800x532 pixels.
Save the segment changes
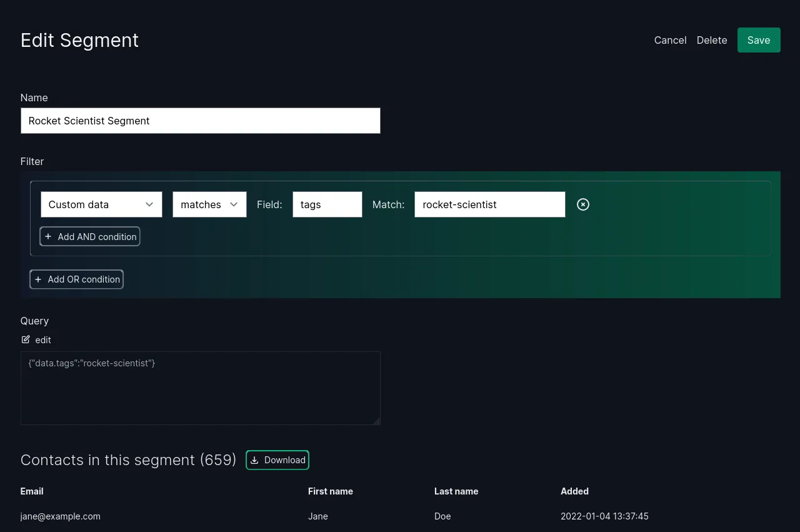click(758, 40)
